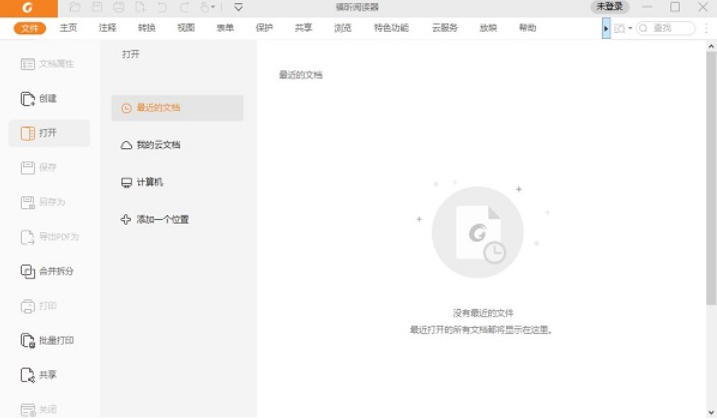Viewport: 717px width, 419px height.
Task: Click the 没有最近的文件 message
Action: pyautogui.click(x=483, y=313)
